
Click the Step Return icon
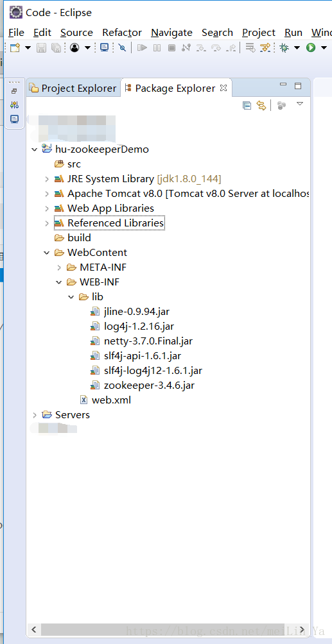(x=231, y=47)
